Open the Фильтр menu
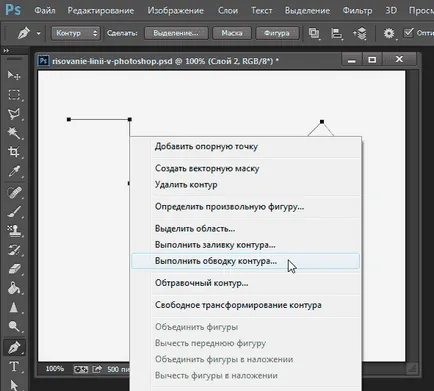Viewport: 434px width, 391px height. pyautogui.click(x=357, y=11)
